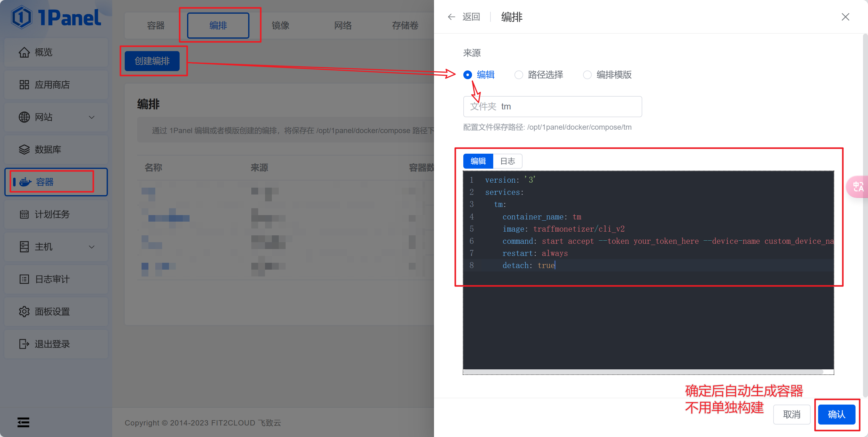This screenshot has height=437, width=868.
Task: Click the 配置文件保存路径 path text
Action: tap(547, 127)
